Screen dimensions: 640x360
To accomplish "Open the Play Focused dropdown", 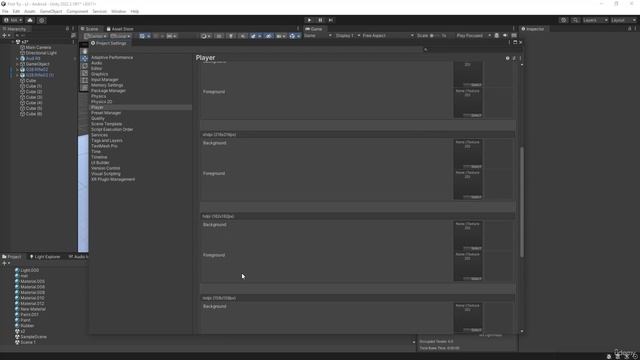I will coord(473,36).
